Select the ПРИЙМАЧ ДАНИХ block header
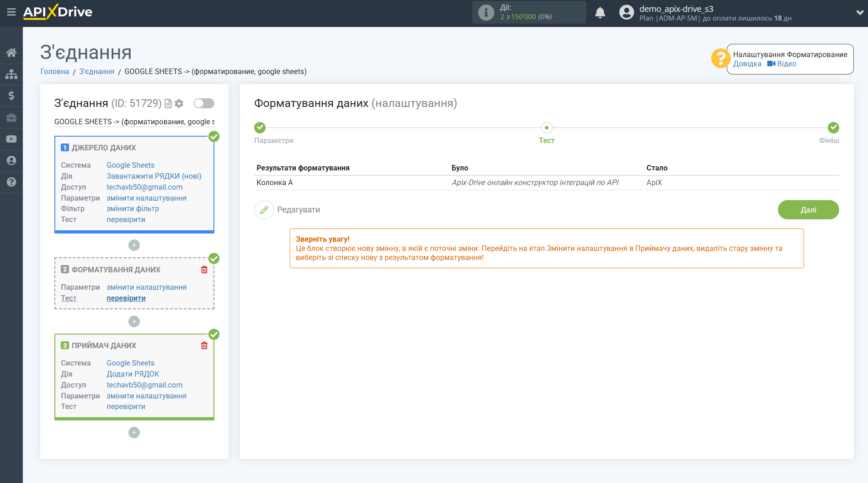 pyautogui.click(x=104, y=345)
